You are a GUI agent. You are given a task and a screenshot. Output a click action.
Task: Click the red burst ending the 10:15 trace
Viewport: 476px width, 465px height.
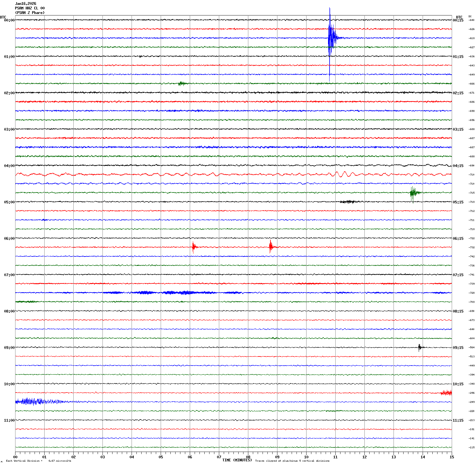(446, 393)
